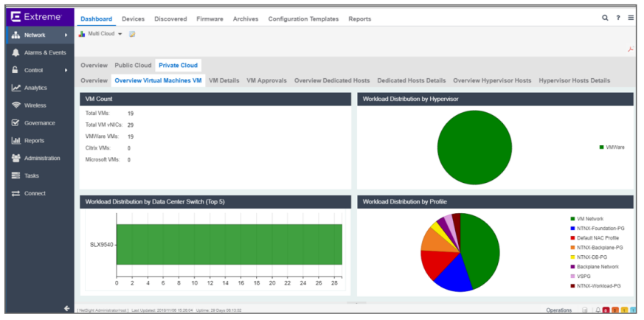Open the Hypervisor Hosts Details tab

(x=574, y=80)
